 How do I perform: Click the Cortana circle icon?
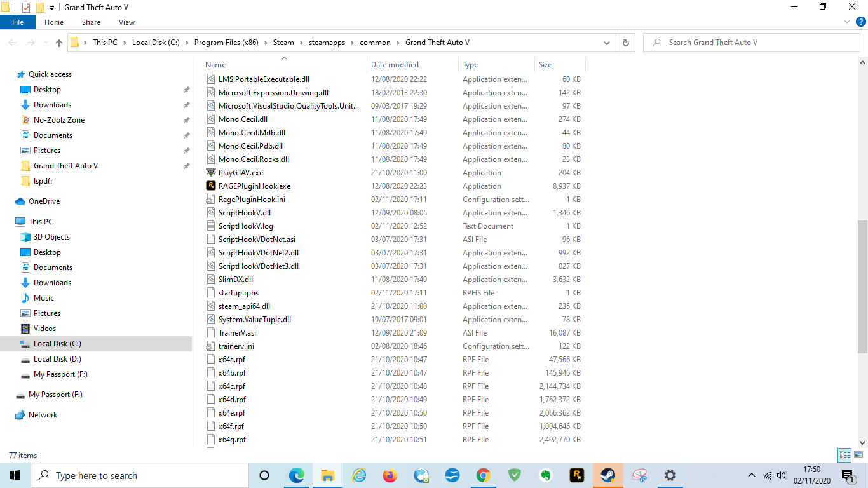264,475
